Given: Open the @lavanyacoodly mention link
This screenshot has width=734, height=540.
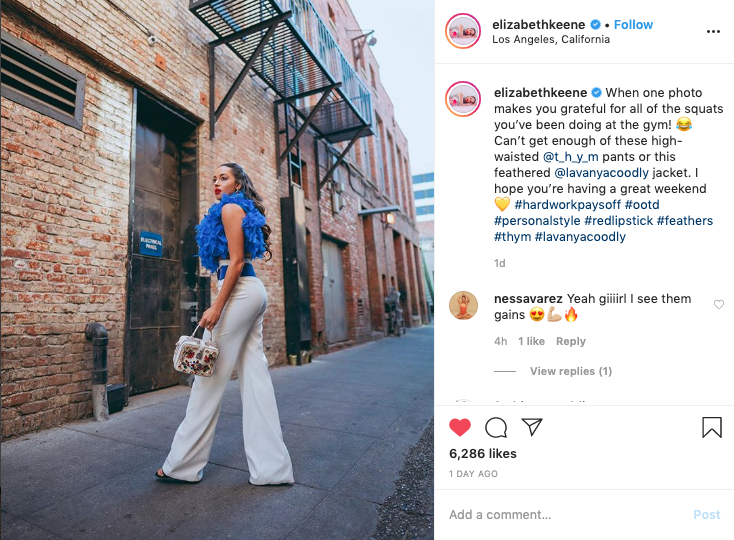Looking at the screenshot, I should tap(602, 173).
